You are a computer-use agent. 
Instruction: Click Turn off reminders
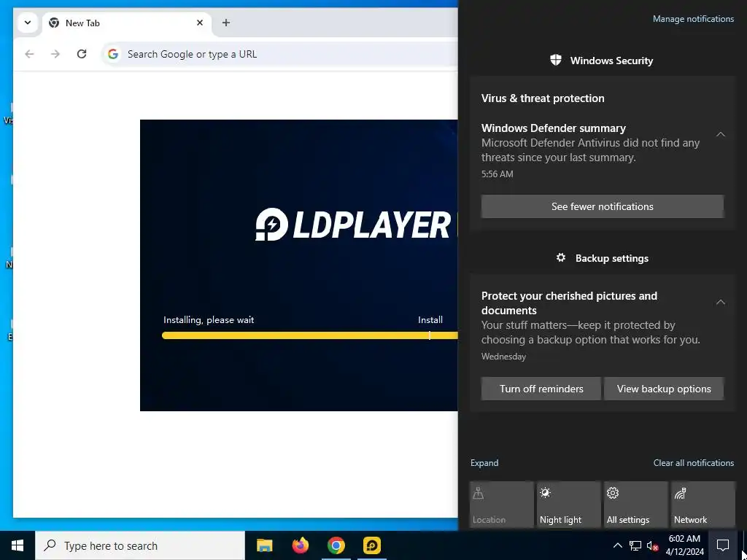(541, 389)
